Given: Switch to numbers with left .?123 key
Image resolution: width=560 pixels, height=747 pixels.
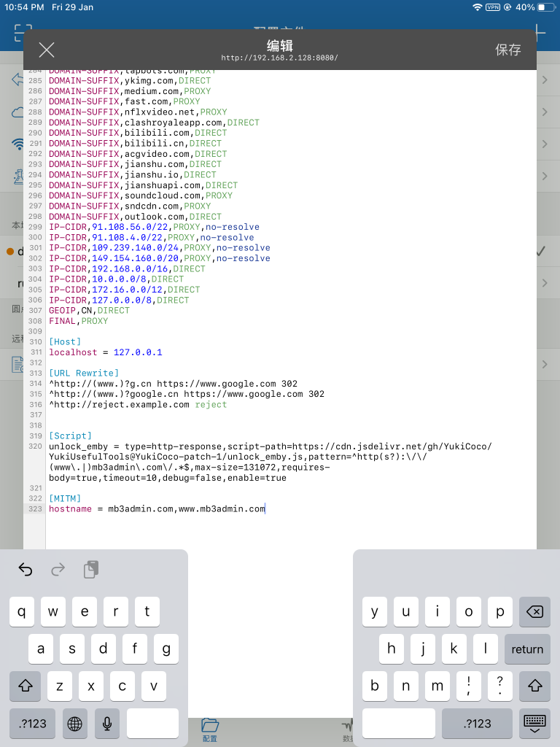Looking at the screenshot, I should [33, 724].
